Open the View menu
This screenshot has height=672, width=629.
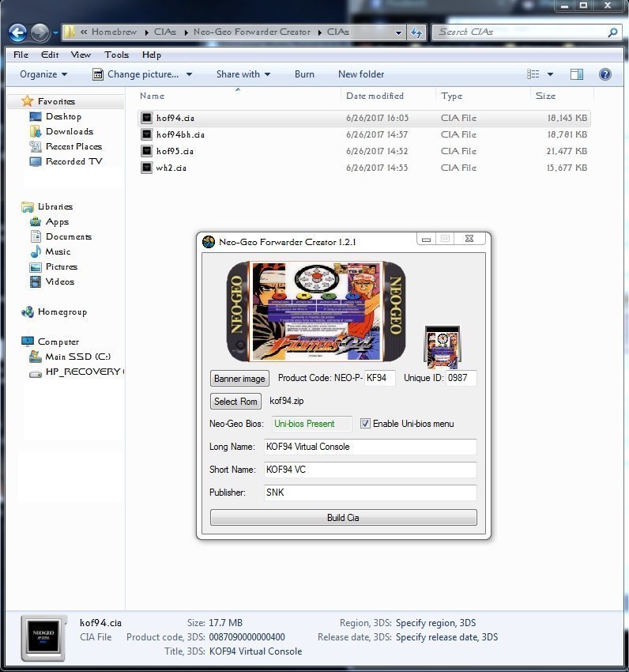[81, 55]
